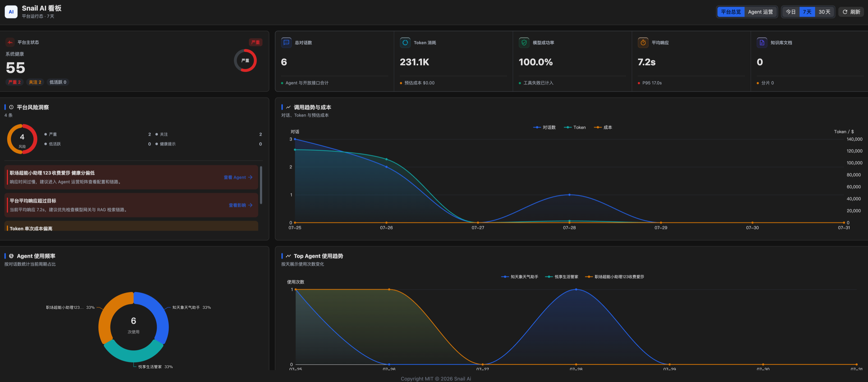The image size is (868, 382).
Task: Click the 平台风险洞察 clock icon
Action: coord(11,107)
